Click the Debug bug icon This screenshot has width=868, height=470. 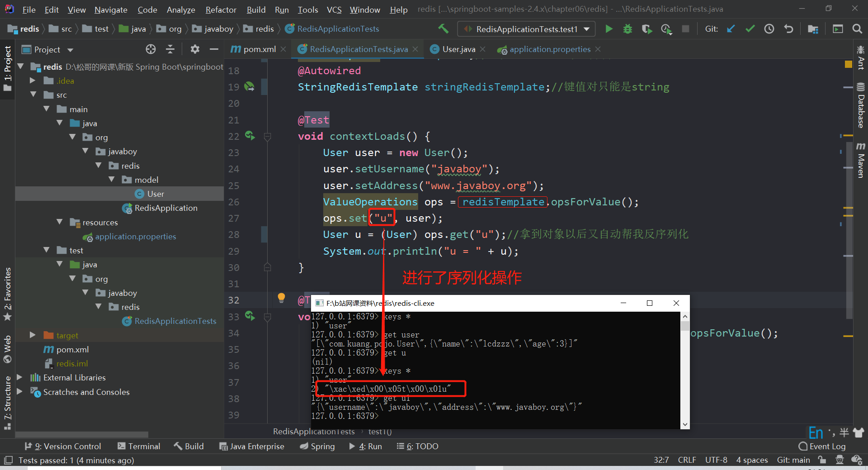coord(627,29)
